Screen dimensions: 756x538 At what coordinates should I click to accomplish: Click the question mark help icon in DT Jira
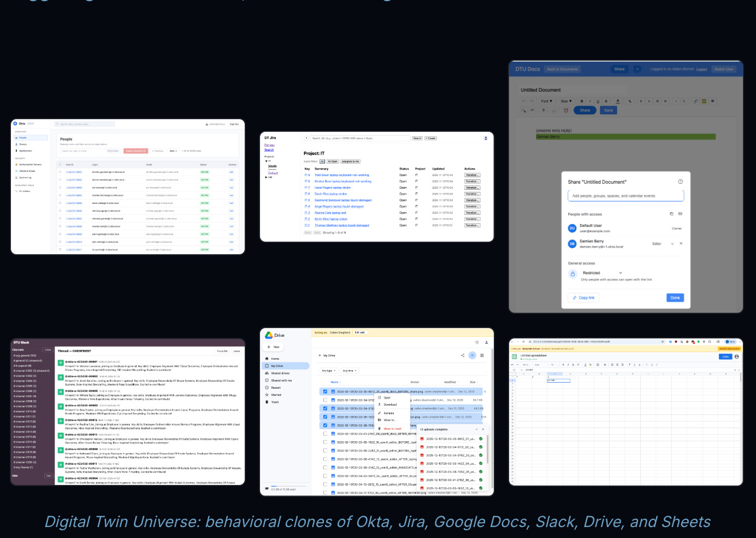coord(306,138)
